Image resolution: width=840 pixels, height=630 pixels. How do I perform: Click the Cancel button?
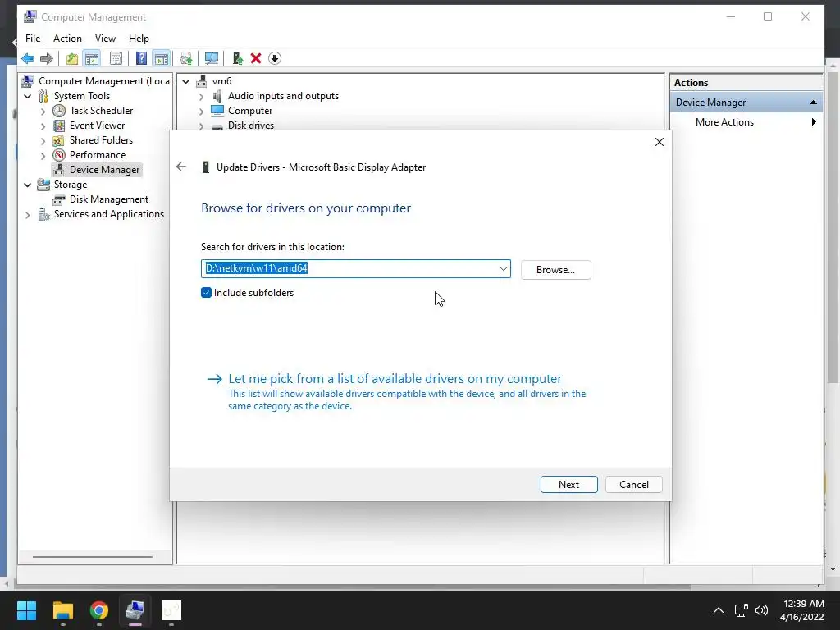[634, 484]
